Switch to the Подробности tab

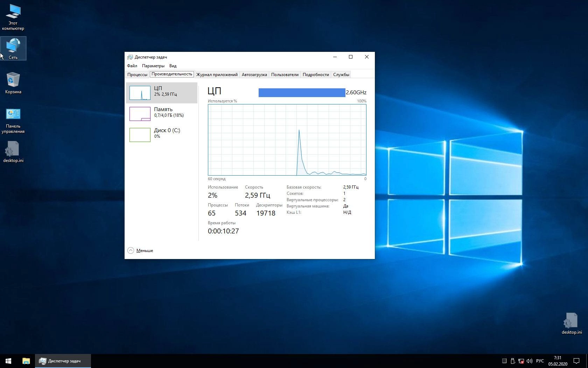316,75
